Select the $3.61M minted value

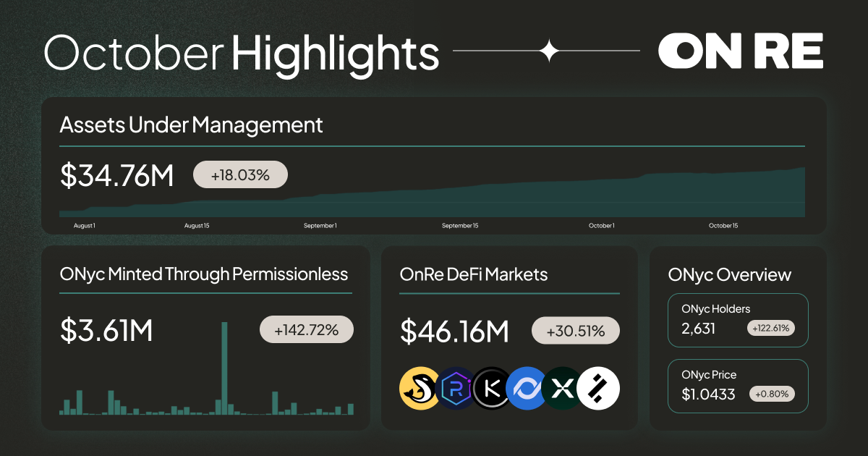pyautogui.click(x=106, y=331)
